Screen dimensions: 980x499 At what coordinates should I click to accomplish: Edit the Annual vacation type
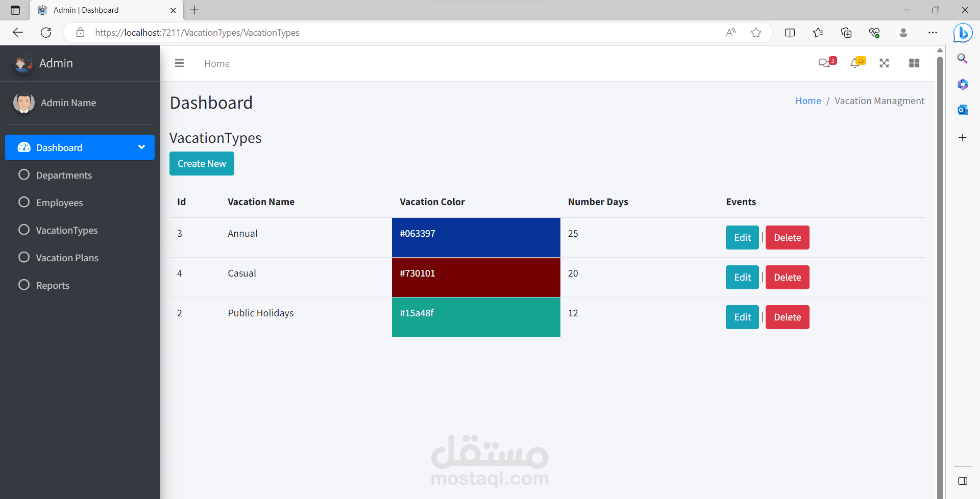pos(742,237)
